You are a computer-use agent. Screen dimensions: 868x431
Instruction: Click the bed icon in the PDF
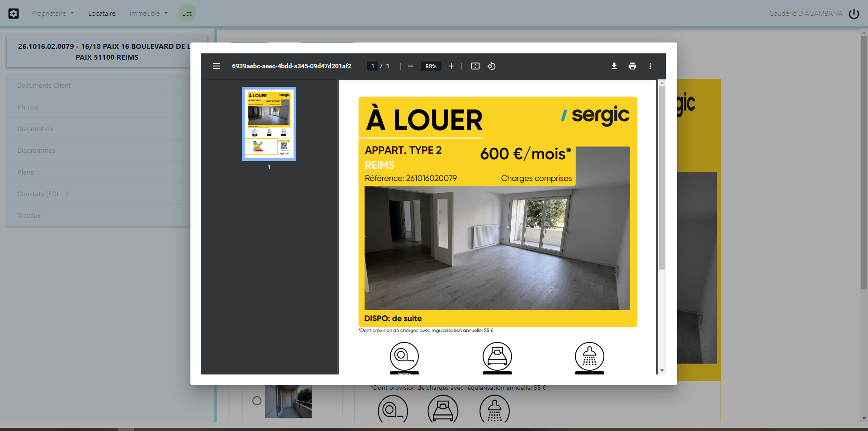(x=497, y=357)
